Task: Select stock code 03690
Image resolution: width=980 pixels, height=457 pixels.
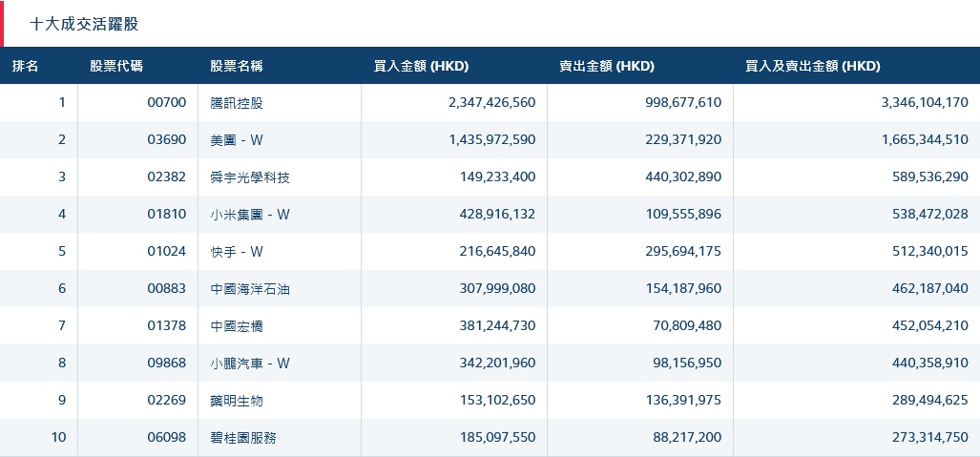Action: 167,139
